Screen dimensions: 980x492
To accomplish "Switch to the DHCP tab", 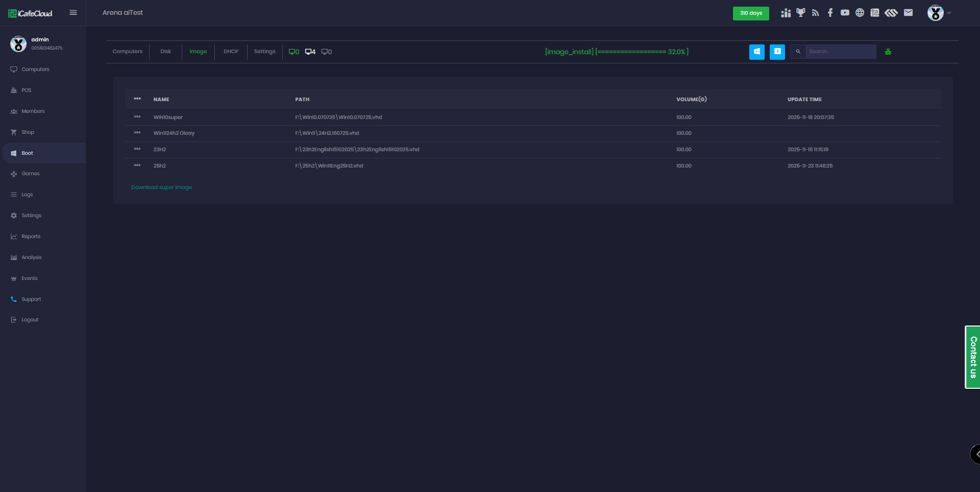I will coord(231,52).
